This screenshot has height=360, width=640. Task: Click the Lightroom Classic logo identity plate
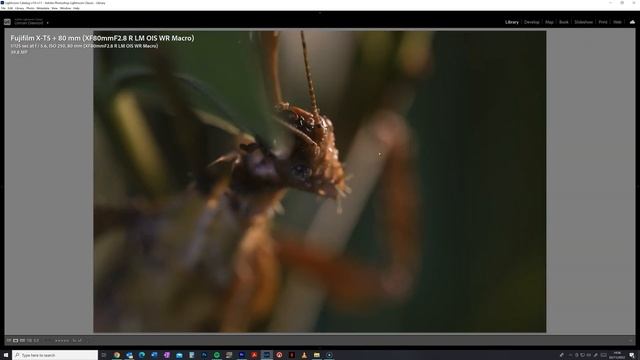coord(7,22)
